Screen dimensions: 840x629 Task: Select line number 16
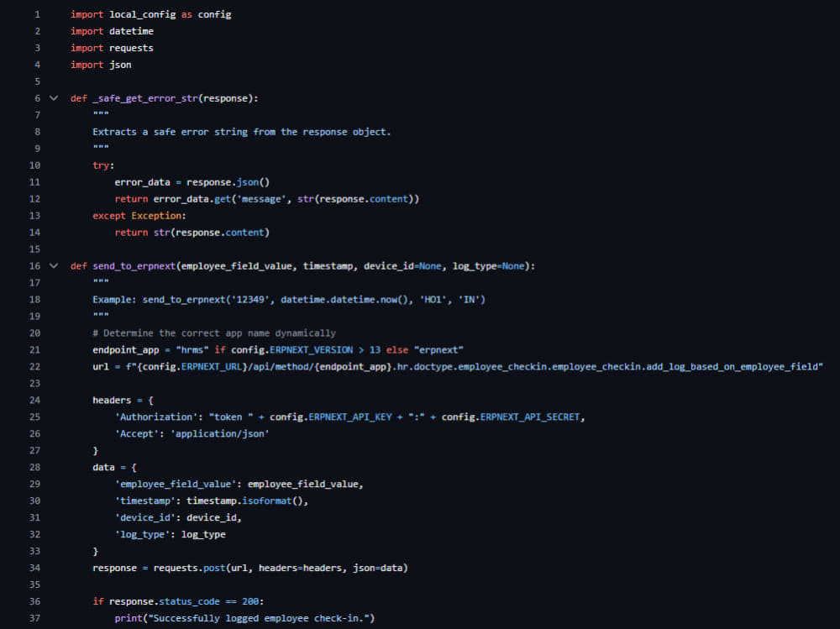[34, 265]
